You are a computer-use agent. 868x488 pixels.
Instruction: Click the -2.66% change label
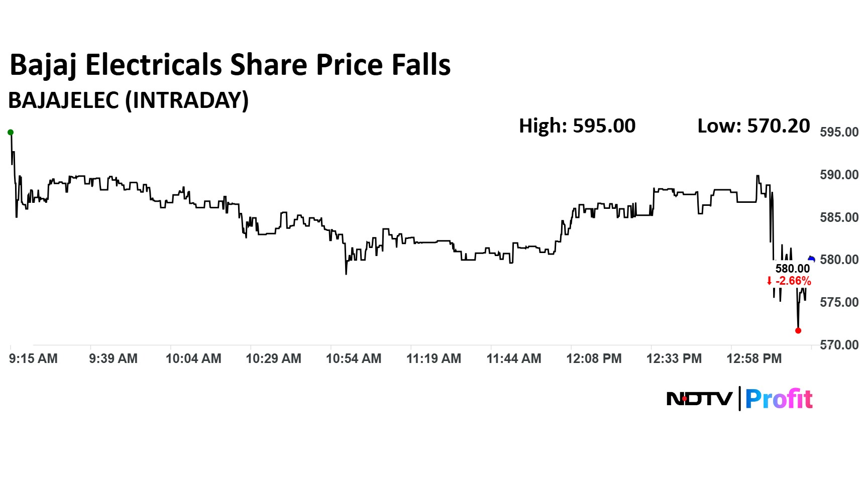(793, 281)
